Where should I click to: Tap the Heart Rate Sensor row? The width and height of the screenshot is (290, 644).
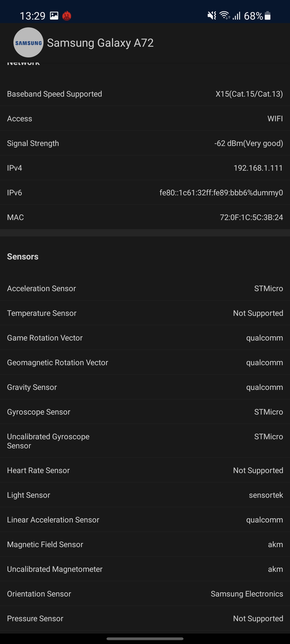pyautogui.click(x=145, y=470)
